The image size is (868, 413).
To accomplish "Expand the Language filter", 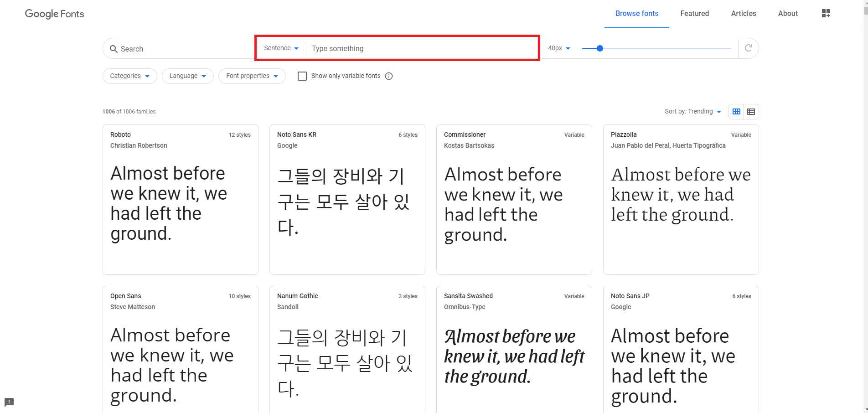I will click(188, 76).
